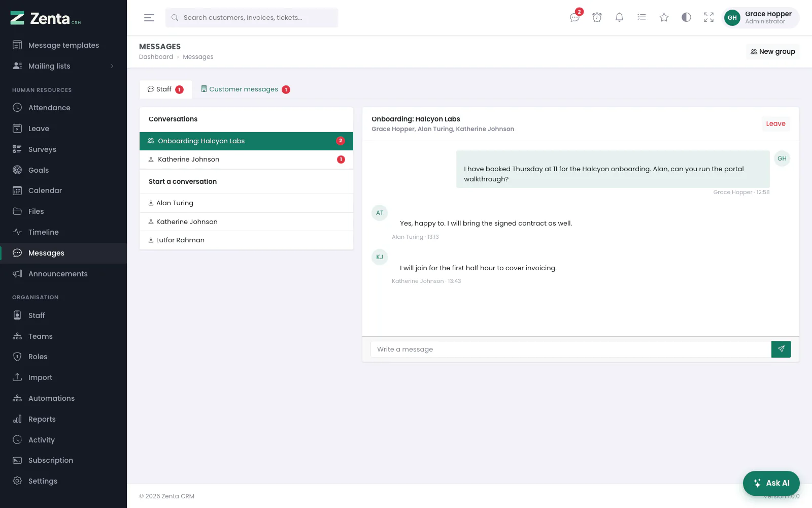Open Files in the sidebar
Image resolution: width=812 pixels, height=508 pixels.
pos(63,211)
